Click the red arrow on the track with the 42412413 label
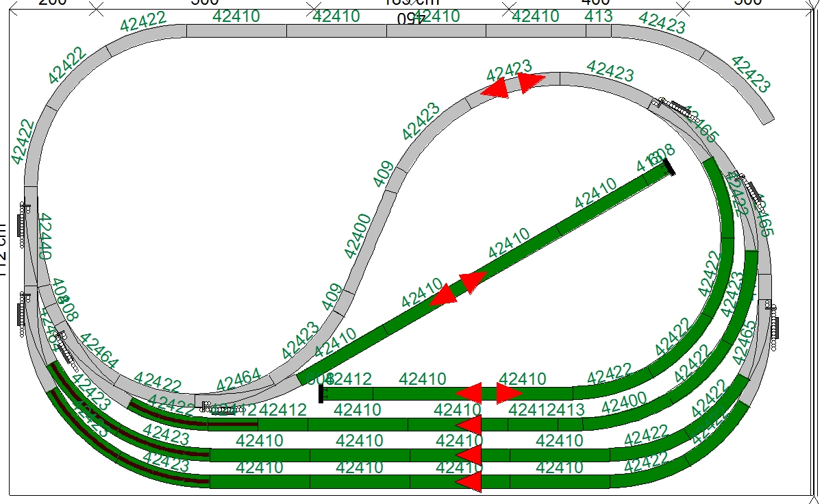 (x=470, y=424)
